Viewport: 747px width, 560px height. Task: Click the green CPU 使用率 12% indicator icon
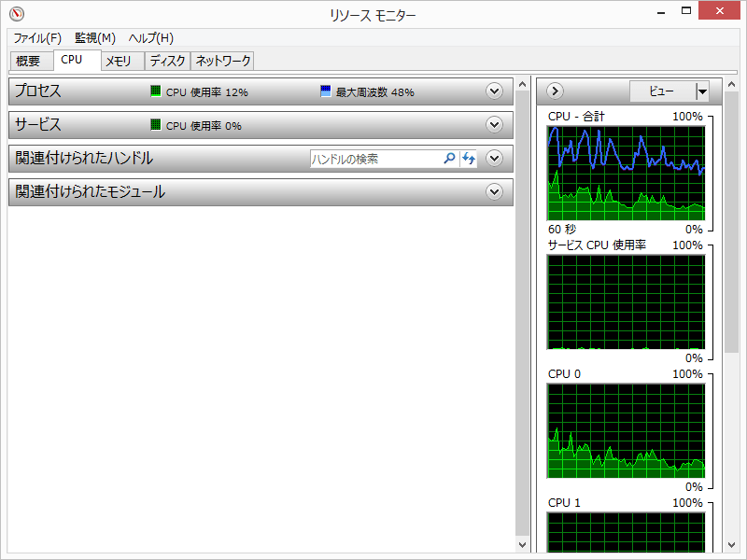pos(155,91)
